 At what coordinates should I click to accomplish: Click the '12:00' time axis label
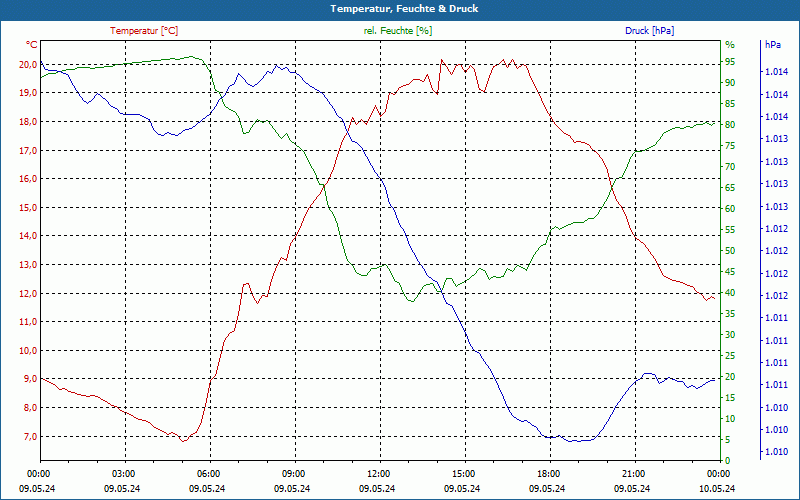pyautogui.click(x=379, y=474)
